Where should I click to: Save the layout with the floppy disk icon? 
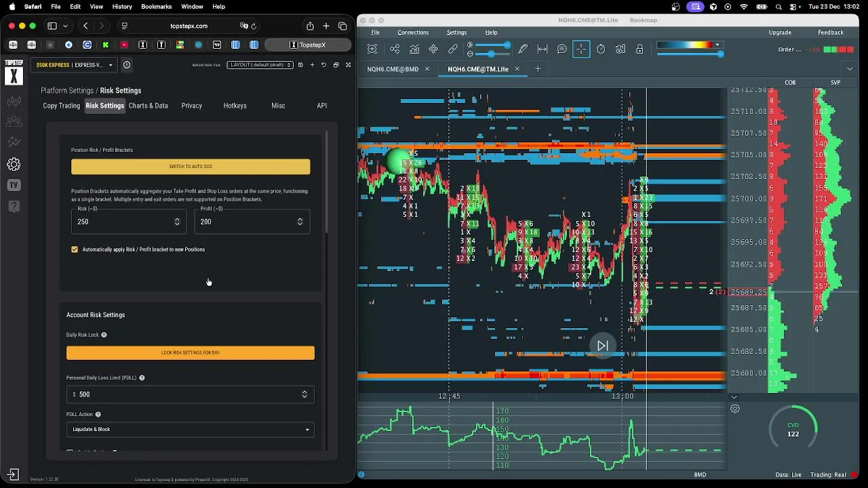(x=300, y=65)
